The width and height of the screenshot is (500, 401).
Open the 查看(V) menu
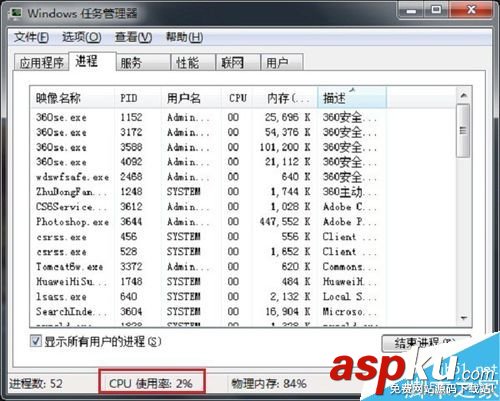point(133,37)
